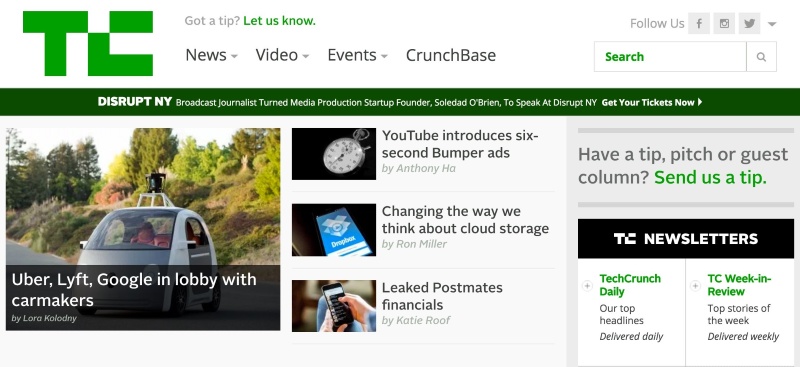Read 'YouTube introduces six-second Bumper ads'
The width and height of the screenshot is (800, 367).
pos(460,144)
